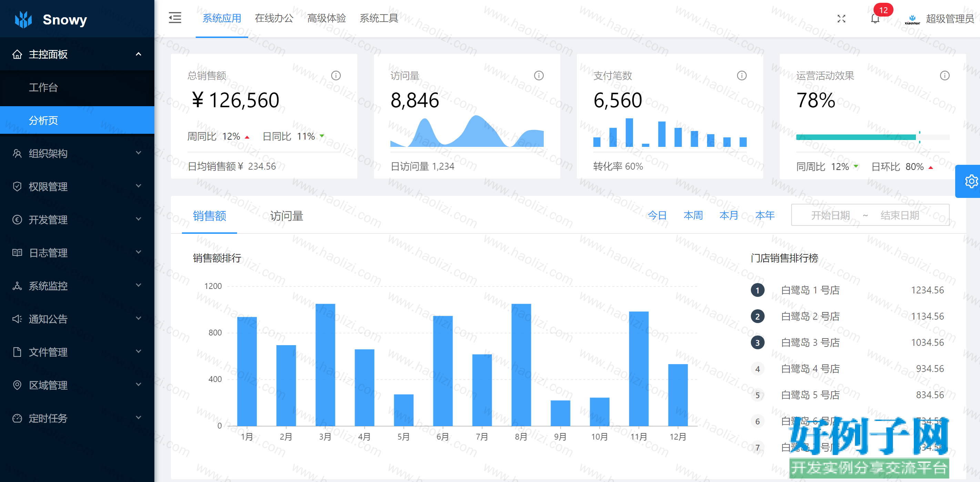Collapse the sidebar with the menu fold icon
980x482 pixels.
175,18
